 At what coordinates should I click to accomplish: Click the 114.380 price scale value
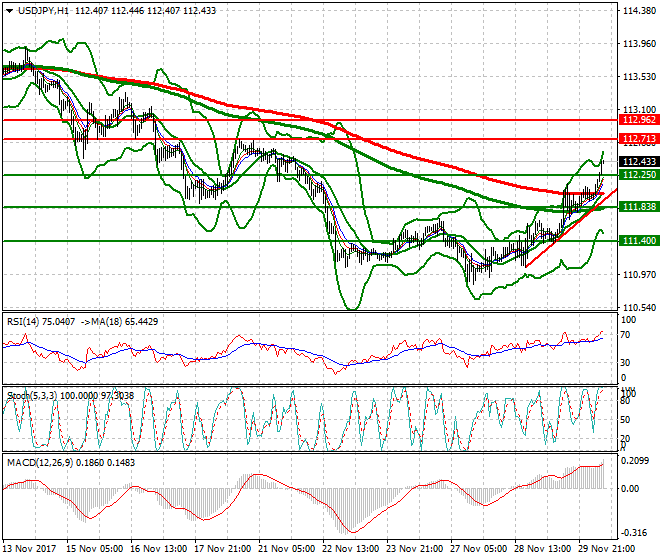(x=639, y=11)
